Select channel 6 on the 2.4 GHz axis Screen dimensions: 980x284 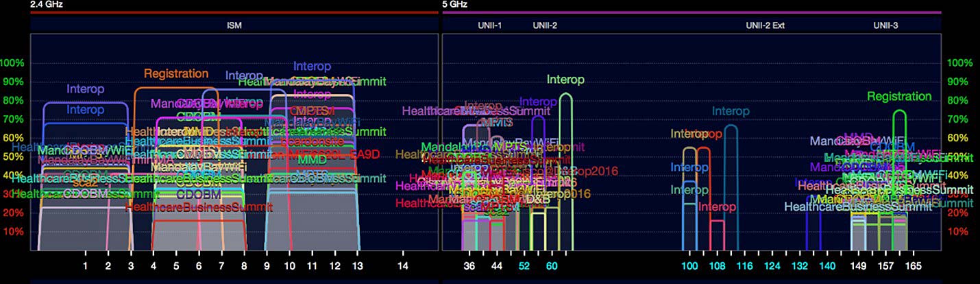199,265
